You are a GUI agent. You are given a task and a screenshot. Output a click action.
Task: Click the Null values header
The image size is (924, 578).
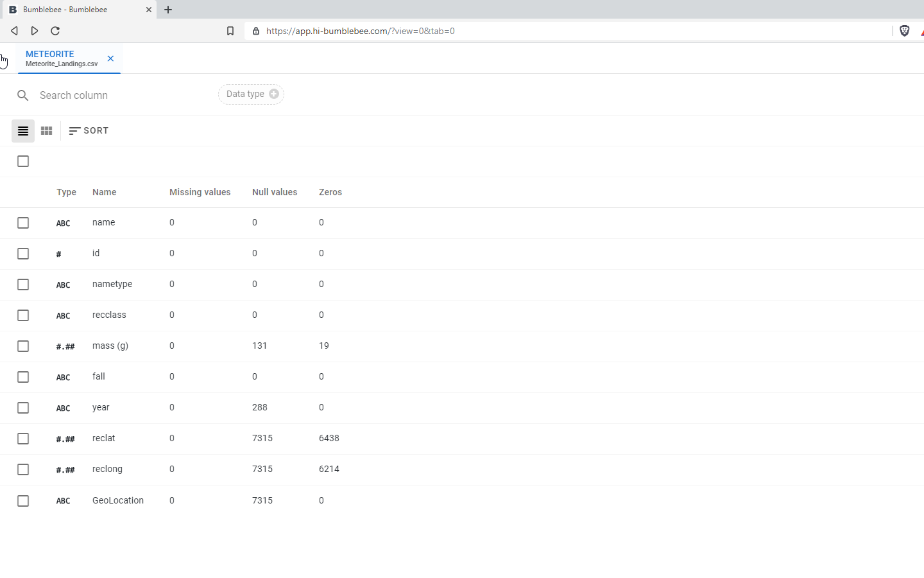(x=275, y=192)
